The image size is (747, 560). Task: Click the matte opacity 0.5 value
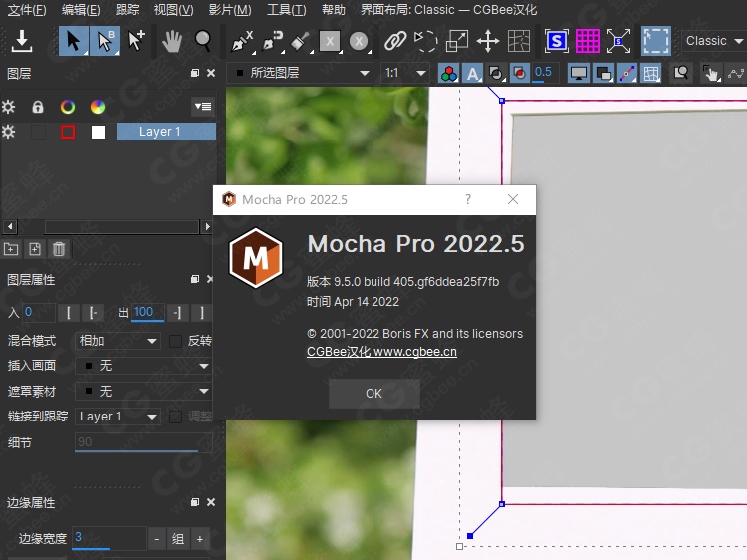point(543,73)
